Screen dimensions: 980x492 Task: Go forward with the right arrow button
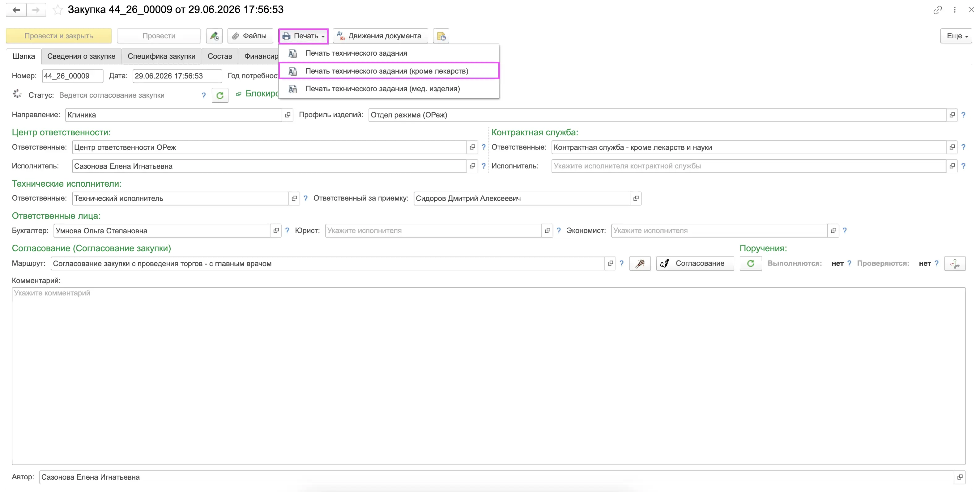point(36,10)
